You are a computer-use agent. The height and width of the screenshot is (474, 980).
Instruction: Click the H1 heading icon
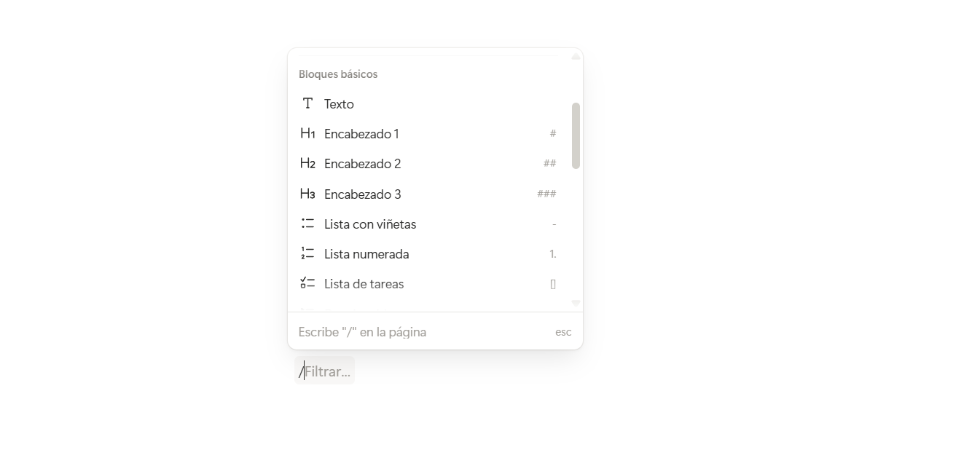click(x=307, y=134)
